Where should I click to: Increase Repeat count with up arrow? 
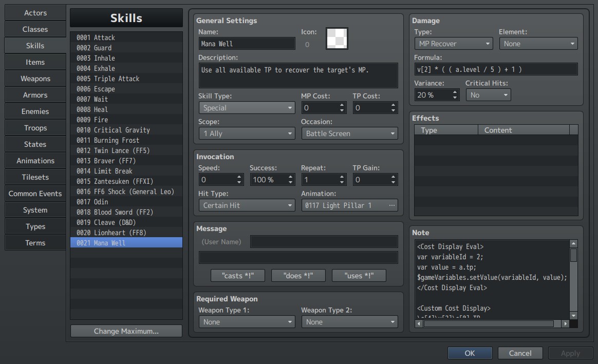pyautogui.click(x=342, y=177)
